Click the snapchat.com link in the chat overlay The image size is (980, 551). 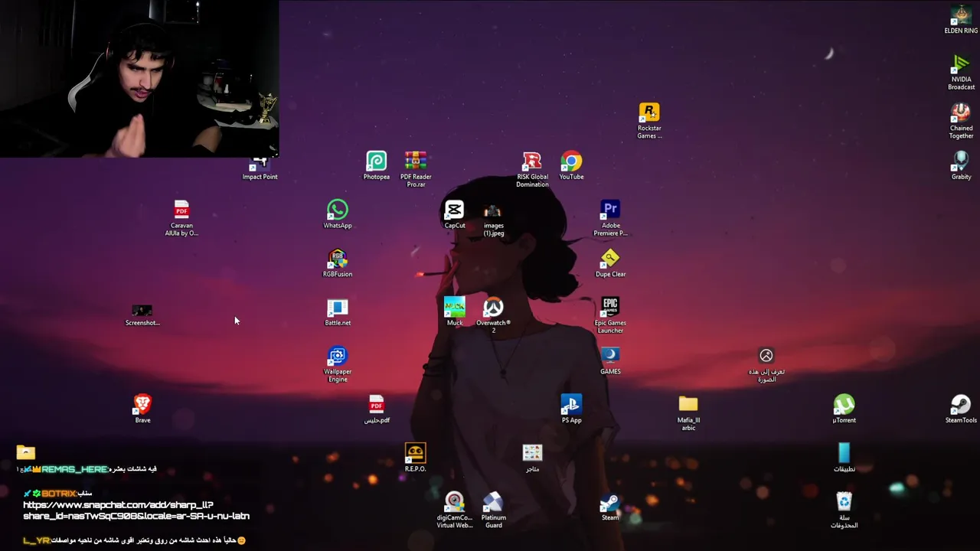coord(136,510)
